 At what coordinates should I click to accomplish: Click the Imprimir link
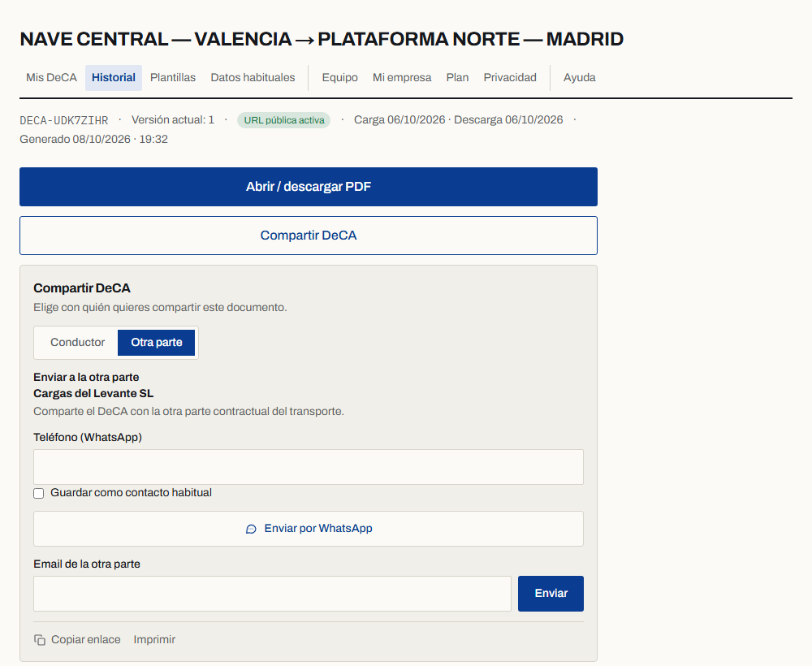154,639
